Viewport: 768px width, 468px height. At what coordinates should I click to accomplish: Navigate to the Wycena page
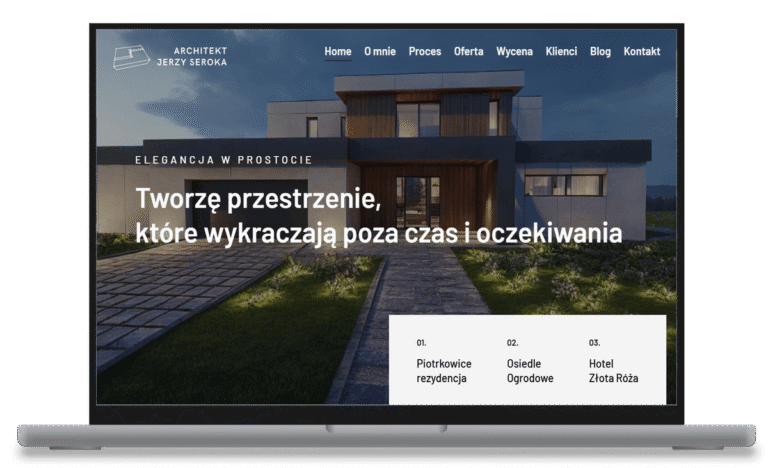515,51
